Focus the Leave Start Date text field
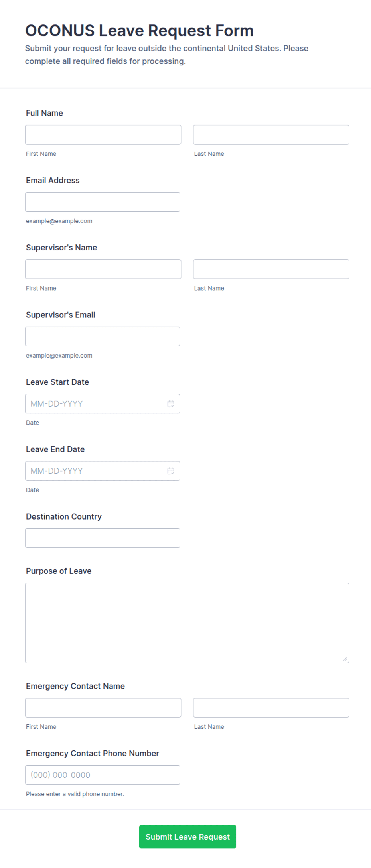The height and width of the screenshot is (868, 371). point(96,403)
